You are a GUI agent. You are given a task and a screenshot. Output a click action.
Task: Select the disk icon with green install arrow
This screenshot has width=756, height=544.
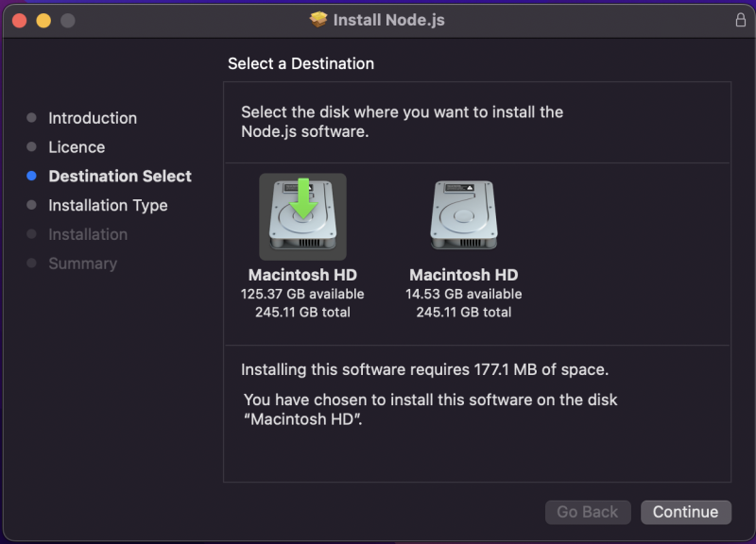coord(302,216)
